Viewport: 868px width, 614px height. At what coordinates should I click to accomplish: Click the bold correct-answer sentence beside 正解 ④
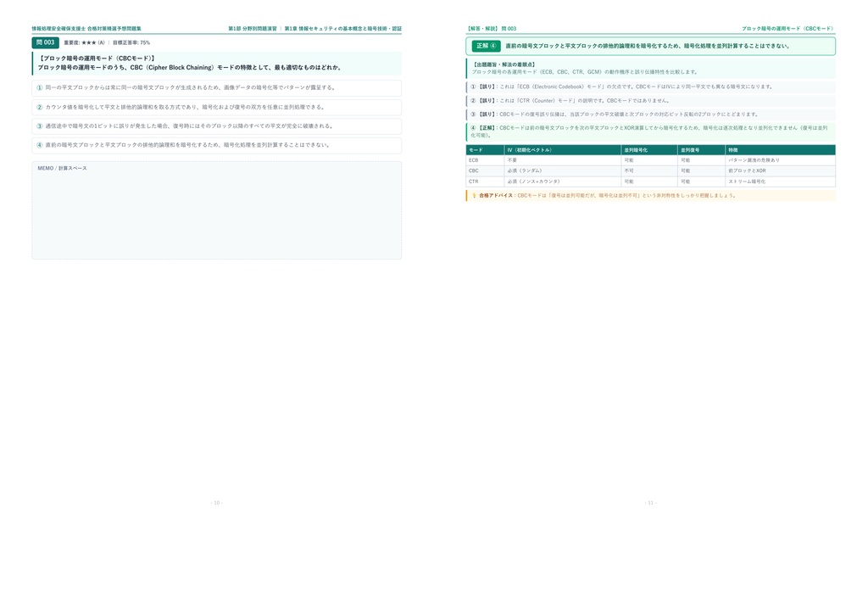(648, 46)
